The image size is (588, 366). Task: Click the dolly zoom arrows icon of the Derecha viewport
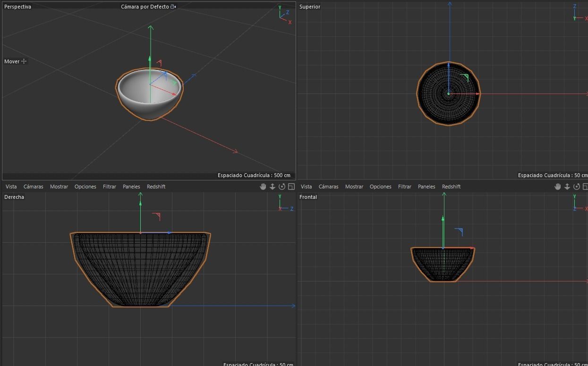(x=273, y=187)
